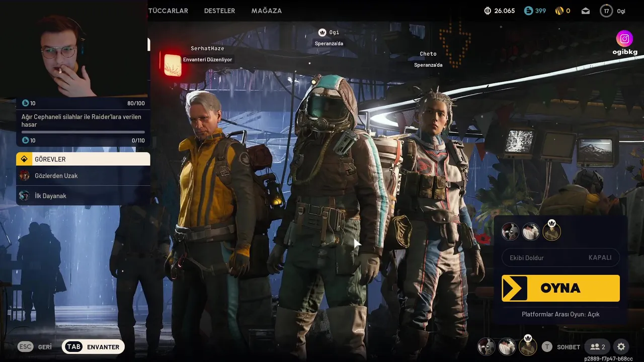Click the level 17 badge
The height and width of the screenshot is (362, 644).
(x=606, y=11)
